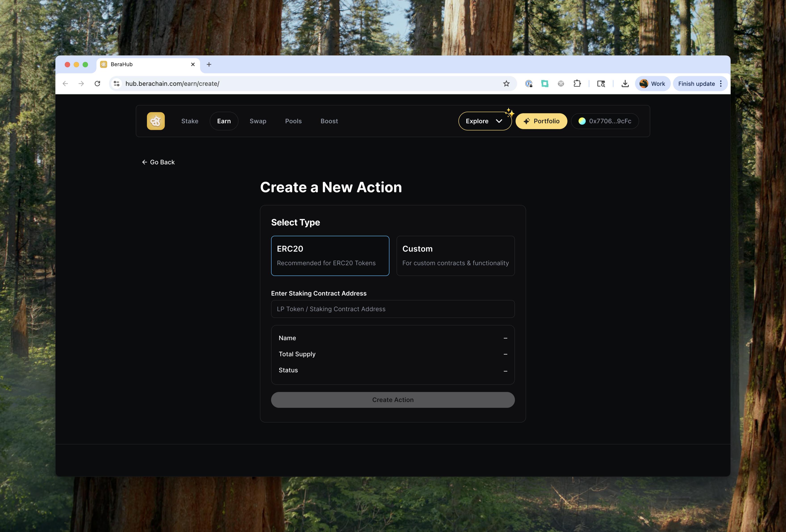
Task: Click the teal square extension icon
Action: pyautogui.click(x=545, y=83)
